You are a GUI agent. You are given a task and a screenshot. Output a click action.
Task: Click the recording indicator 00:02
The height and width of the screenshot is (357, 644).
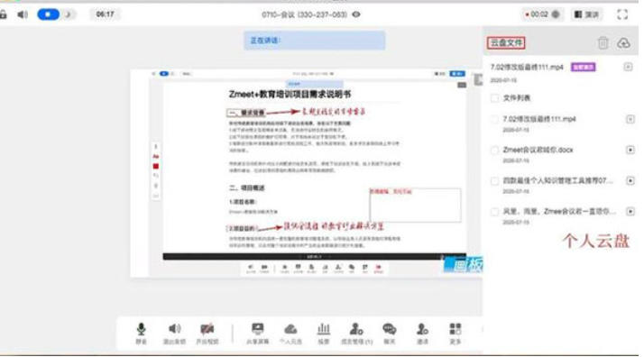[x=542, y=14]
